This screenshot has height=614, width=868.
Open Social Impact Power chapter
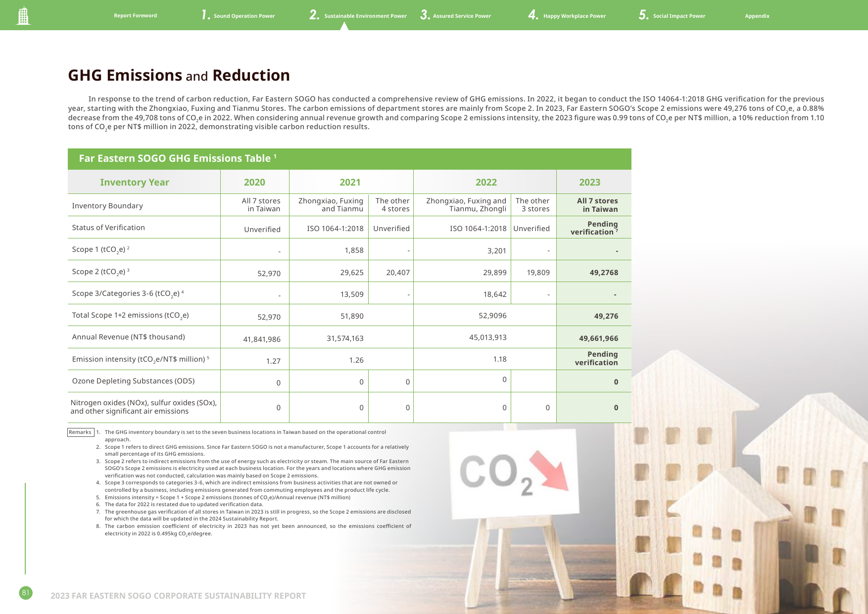click(672, 15)
